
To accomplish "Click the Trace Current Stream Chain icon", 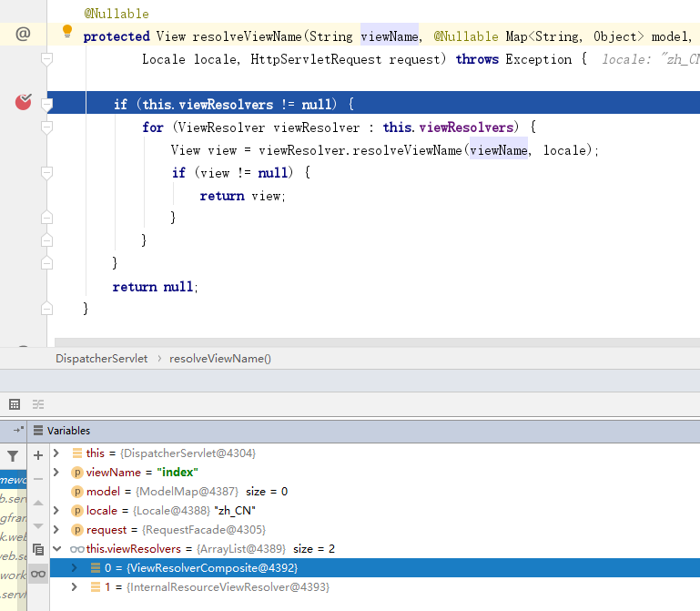I will 38,403.
